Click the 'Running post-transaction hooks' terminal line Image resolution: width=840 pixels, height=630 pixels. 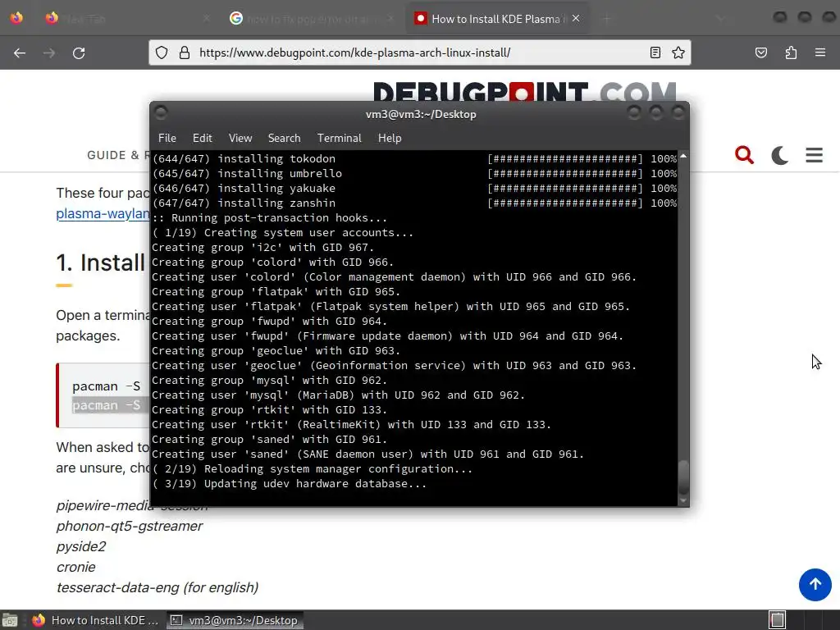point(269,218)
